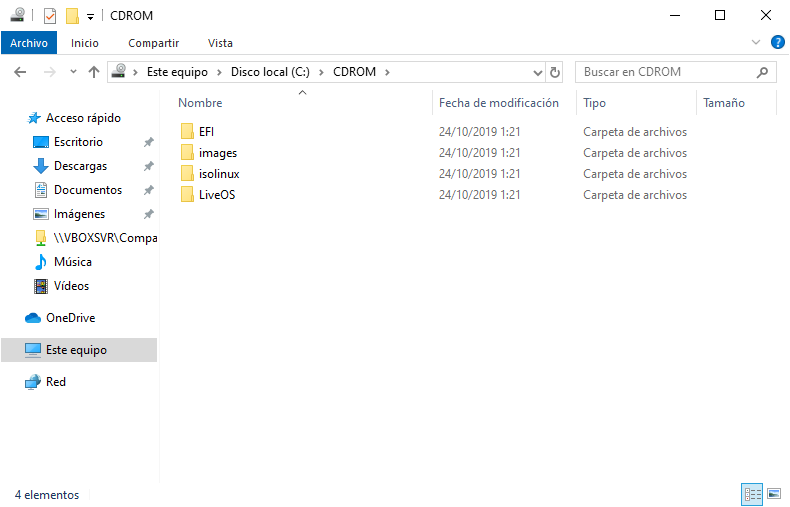Image resolution: width=790 pixels, height=507 pixels.
Task: Select the Compartir ribbon tab
Action: 153,43
